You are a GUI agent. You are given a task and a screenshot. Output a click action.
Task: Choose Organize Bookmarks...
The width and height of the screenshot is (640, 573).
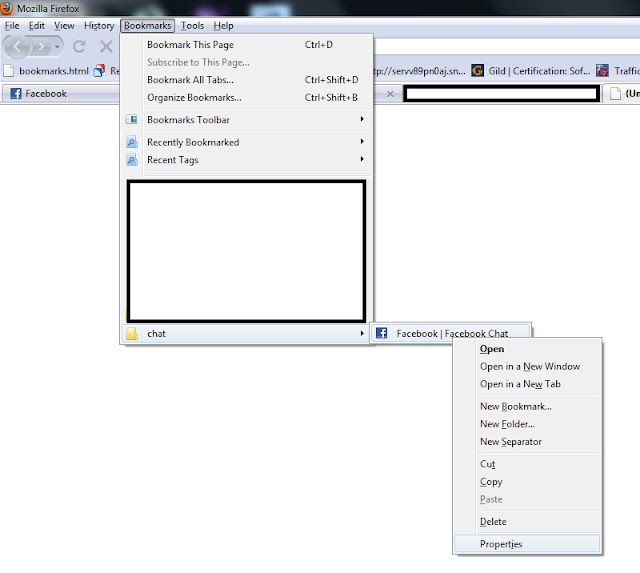(247, 98)
